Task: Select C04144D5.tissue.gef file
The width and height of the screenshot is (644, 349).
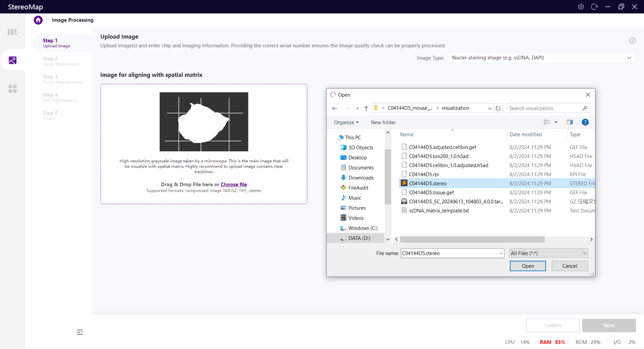Action: tap(431, 193)
